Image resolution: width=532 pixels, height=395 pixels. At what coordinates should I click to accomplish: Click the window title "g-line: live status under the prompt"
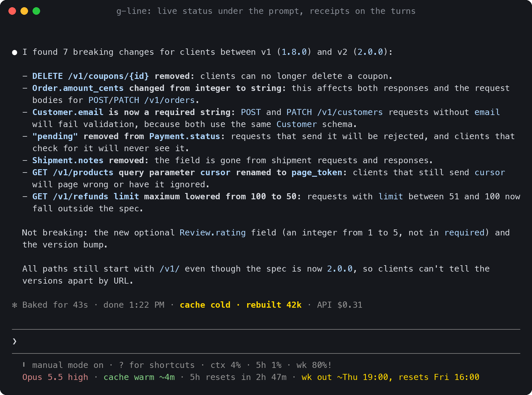click(x=210, y=11)
